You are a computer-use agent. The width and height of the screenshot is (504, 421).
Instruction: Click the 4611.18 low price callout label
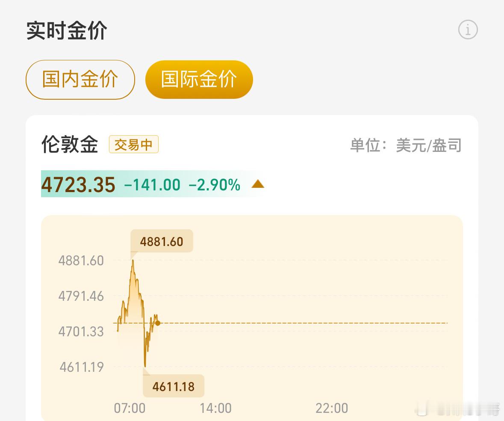(x=173, y=386)
